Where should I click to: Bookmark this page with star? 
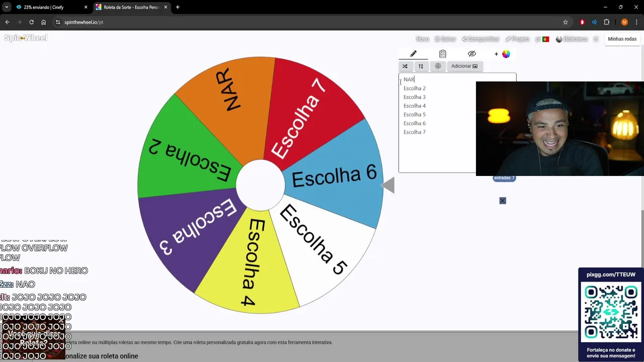566,22
